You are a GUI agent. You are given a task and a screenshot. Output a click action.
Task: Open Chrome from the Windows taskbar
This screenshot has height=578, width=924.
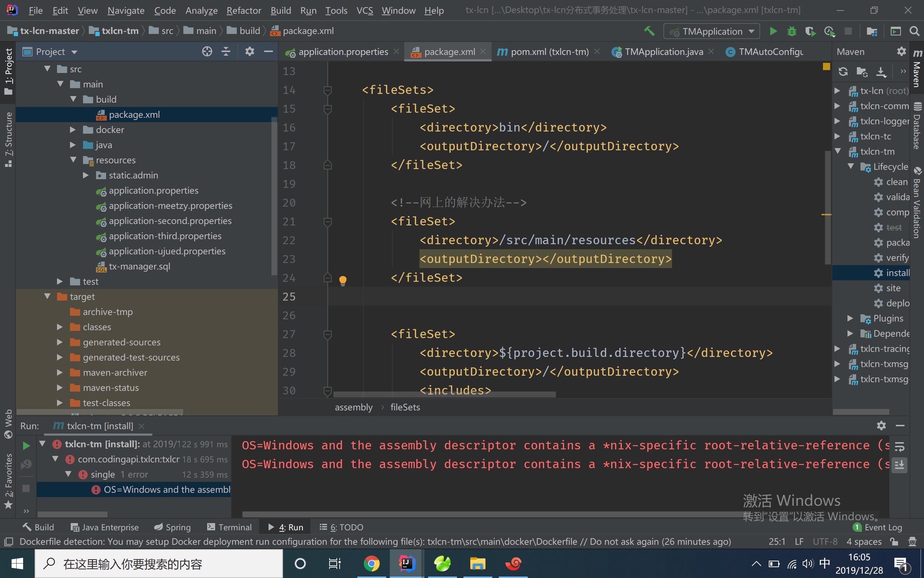(x=371, y=564)
